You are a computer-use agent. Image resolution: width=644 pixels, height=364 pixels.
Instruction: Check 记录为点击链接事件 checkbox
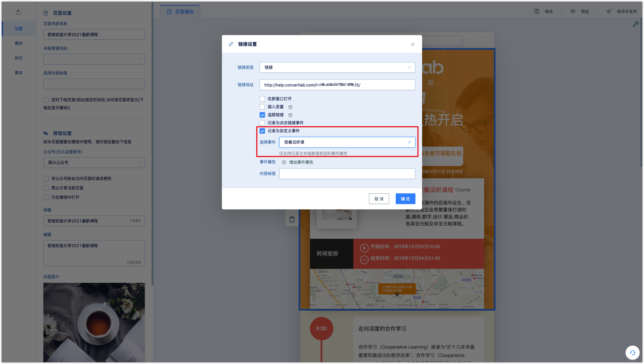[262, 123]
